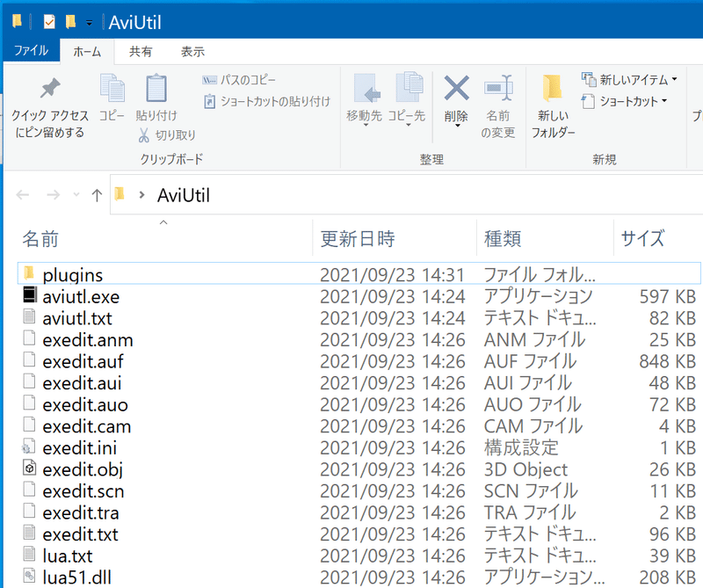
Task: Open the Copy to (コピー先) dropdown
Action: tap(407, 124)
